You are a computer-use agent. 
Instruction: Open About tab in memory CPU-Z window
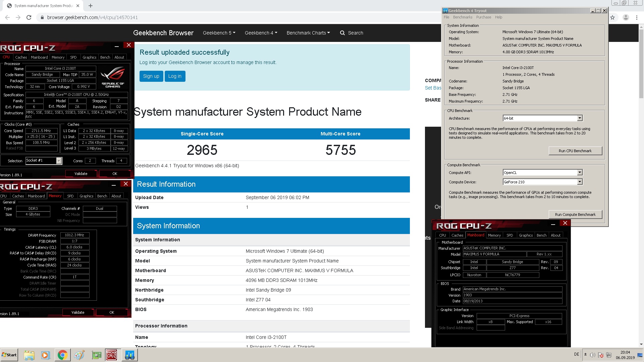pyautogui.click(x=116, y=196)
